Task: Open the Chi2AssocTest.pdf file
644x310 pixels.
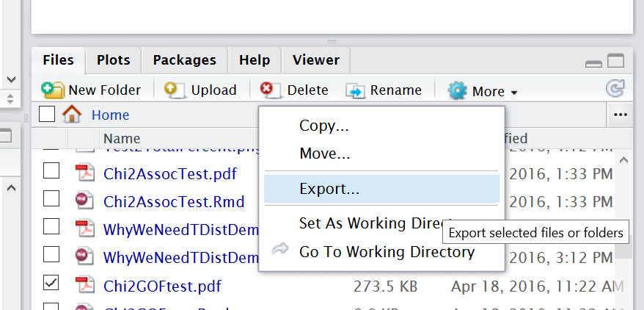Action: [170, 173]
